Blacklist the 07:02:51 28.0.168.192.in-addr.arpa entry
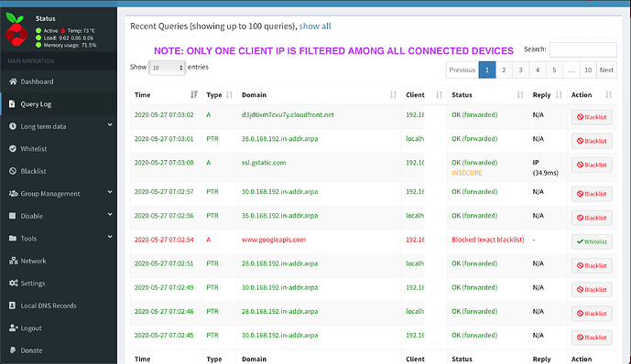The width and height of the screenshot is (631, 364). (592, 265)
